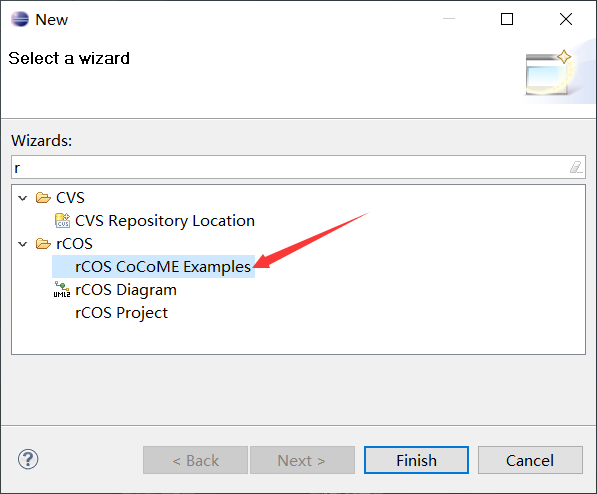597x494 pixels.
Task: Collapse the CVS tree category
Action: click(23, 198)
